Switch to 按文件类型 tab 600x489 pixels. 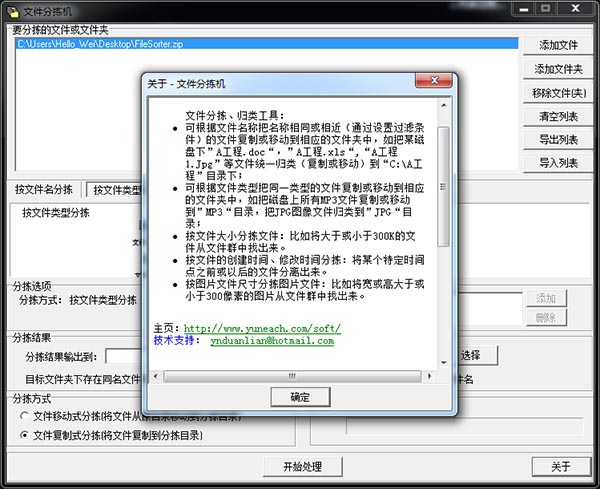115,190
